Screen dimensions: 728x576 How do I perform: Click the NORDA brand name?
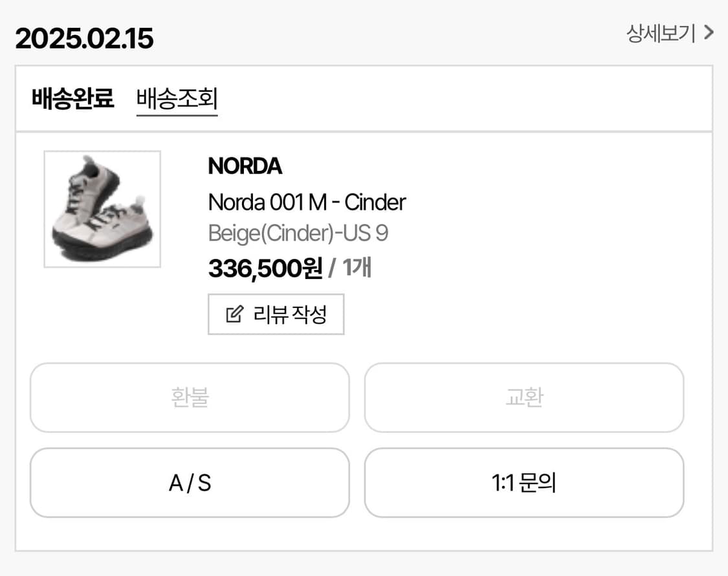(245, 166)
